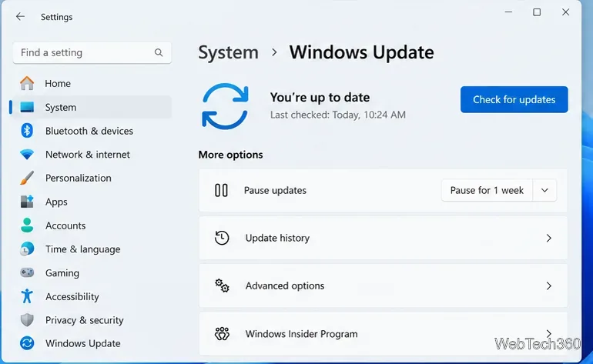Click the Windows Update sidebar icon
593x364 pixels.
(x=27, y=343)
